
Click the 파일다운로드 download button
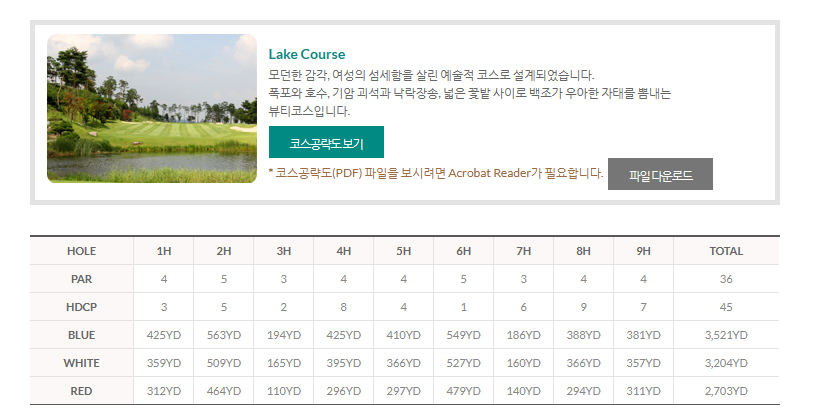tap(660, 174)
